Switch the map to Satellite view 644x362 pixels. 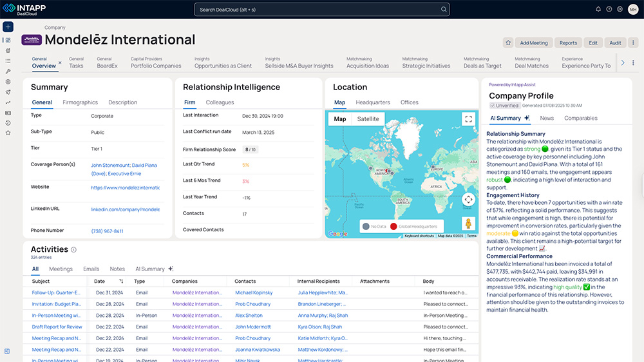click(x=368, y=119)
